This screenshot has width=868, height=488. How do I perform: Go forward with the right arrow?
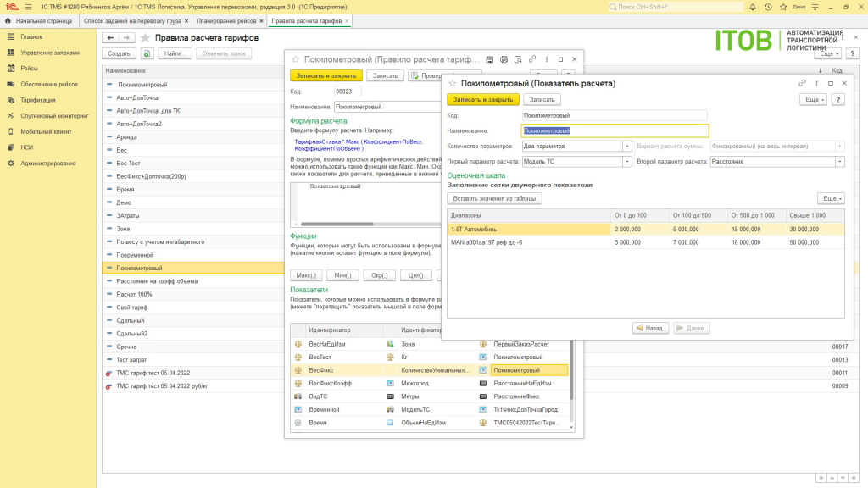click(x=126, y=37)
